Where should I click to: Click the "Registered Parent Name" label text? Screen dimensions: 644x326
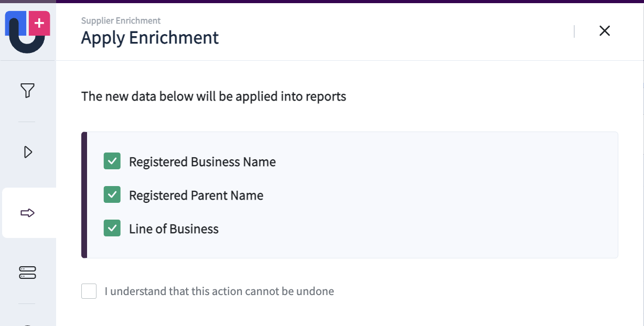[196, 195]
